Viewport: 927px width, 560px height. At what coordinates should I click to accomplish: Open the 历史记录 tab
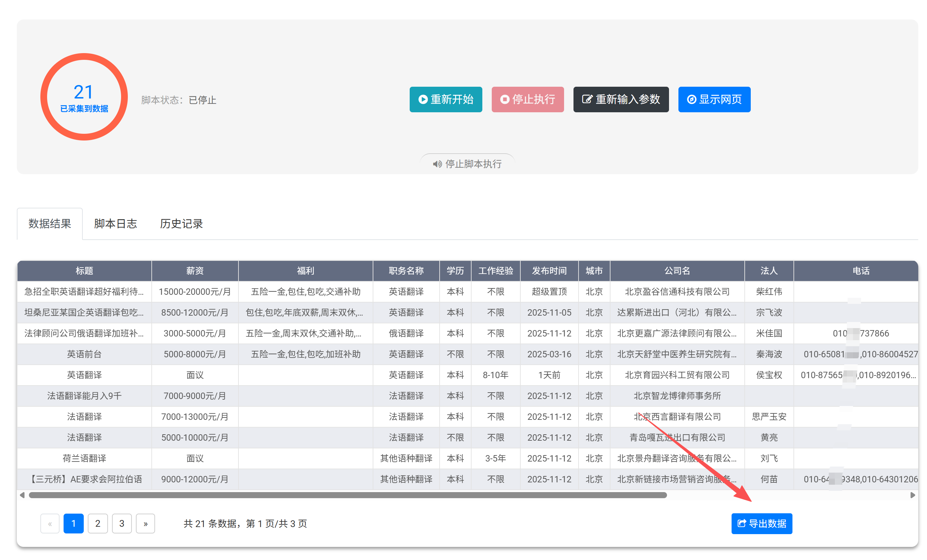pyautogui.click(x=181, y=224)
